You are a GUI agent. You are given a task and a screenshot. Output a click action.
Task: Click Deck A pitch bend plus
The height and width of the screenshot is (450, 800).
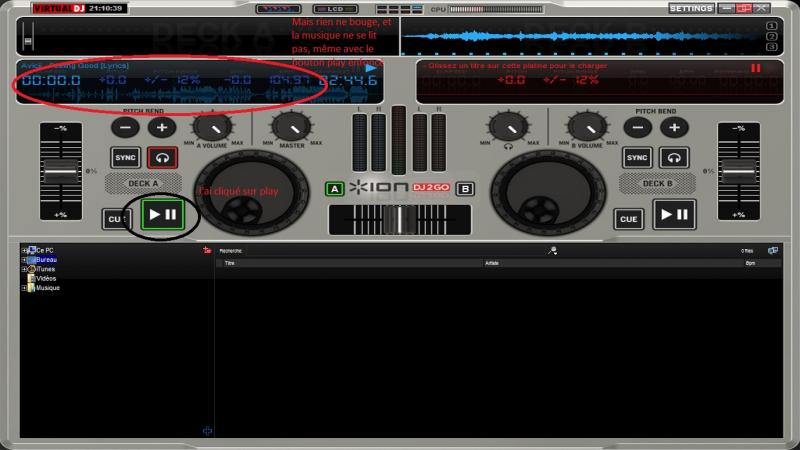point(161,128)
